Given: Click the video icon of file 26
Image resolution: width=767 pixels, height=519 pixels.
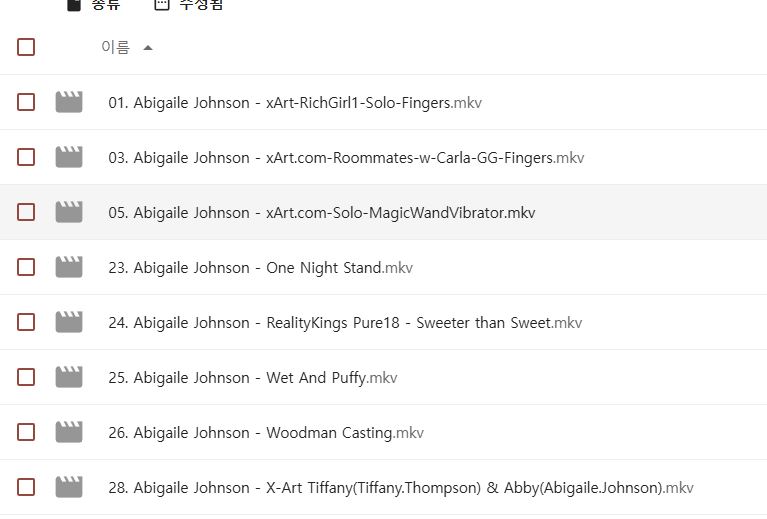Looking at the screenshot, I should 69,432.
